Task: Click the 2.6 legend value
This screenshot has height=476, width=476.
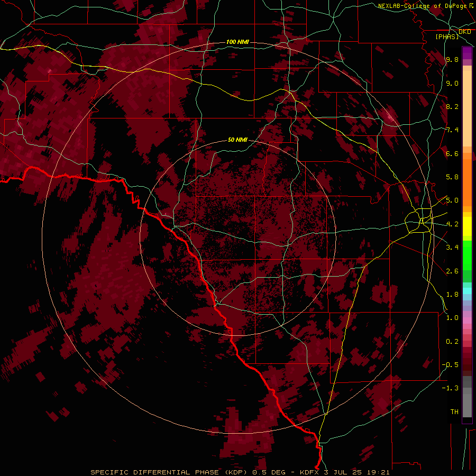Action: coord(452,271)
